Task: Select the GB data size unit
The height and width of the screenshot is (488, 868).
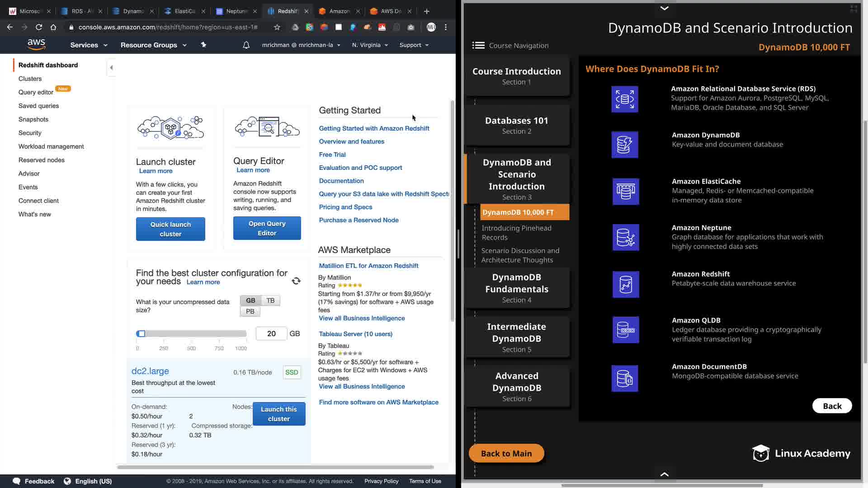Action: point(250,300)
